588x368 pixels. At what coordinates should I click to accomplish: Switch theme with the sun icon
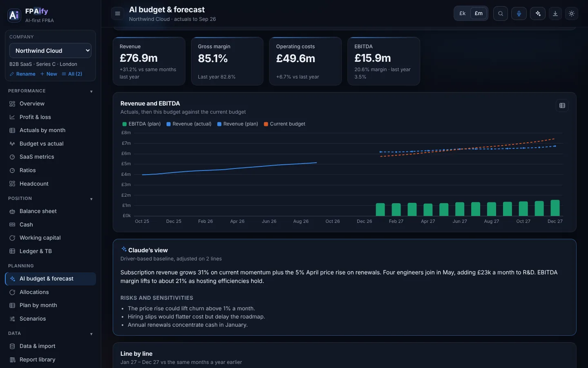pos(572,13)
